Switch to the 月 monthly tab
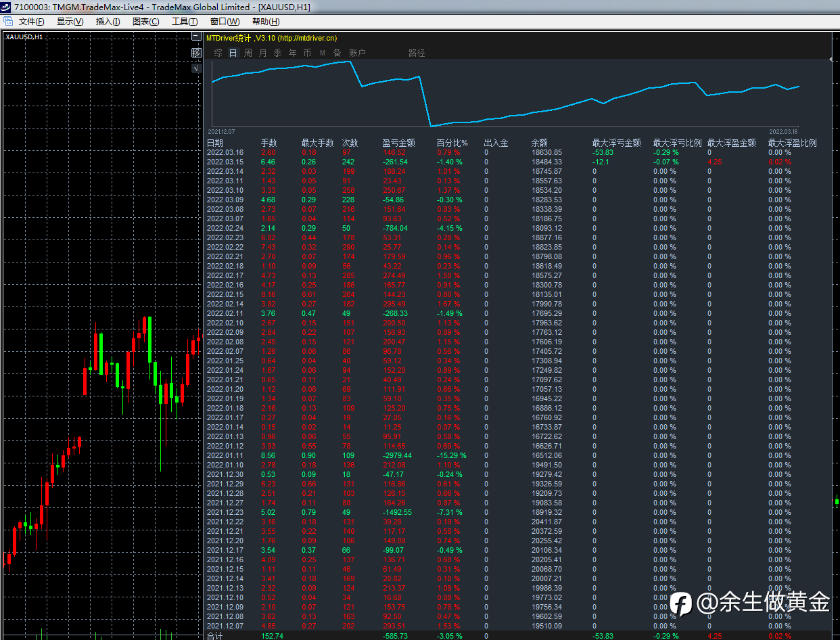 pyautogui.click(x=262, y=53)
